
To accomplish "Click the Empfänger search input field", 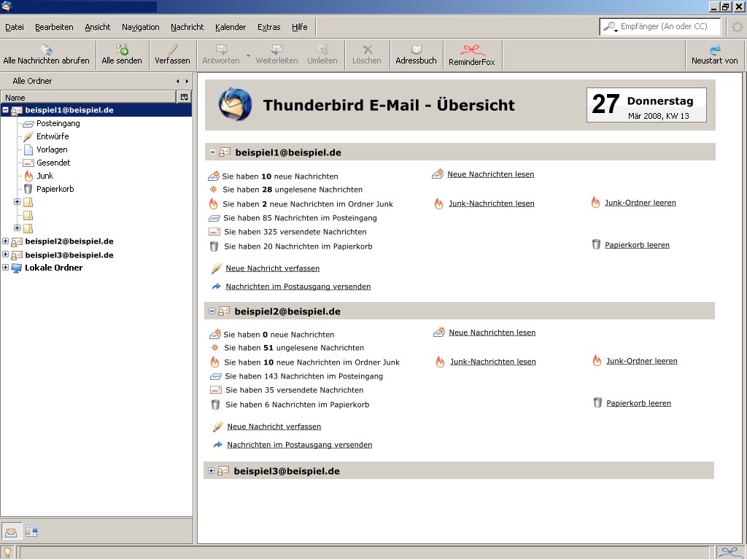I will click(667, 27).
